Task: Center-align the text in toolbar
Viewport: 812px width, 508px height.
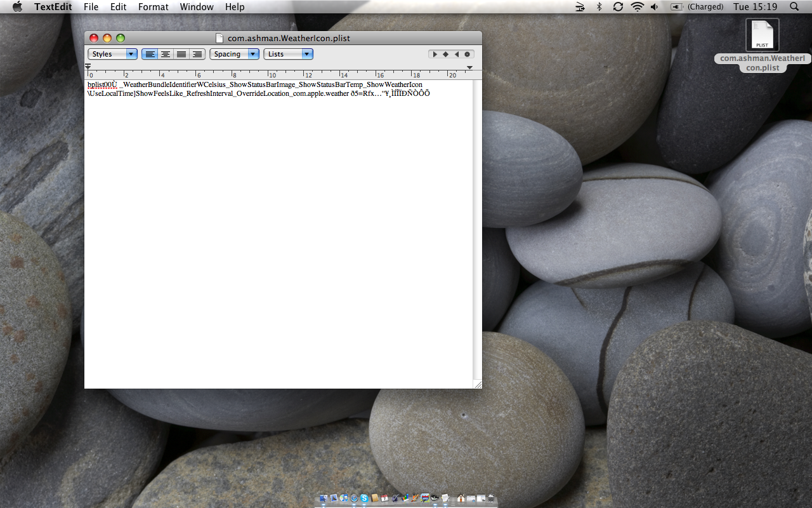Action: click(x=166, y=54)
